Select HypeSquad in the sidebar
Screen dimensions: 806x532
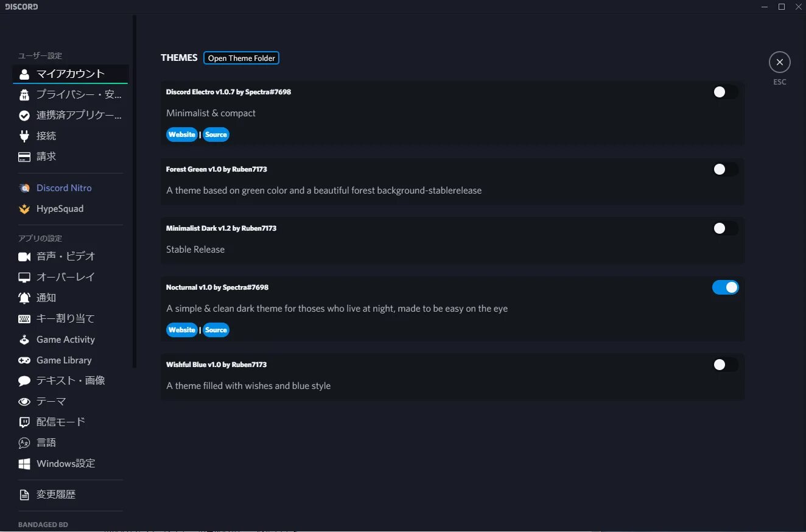71,209
